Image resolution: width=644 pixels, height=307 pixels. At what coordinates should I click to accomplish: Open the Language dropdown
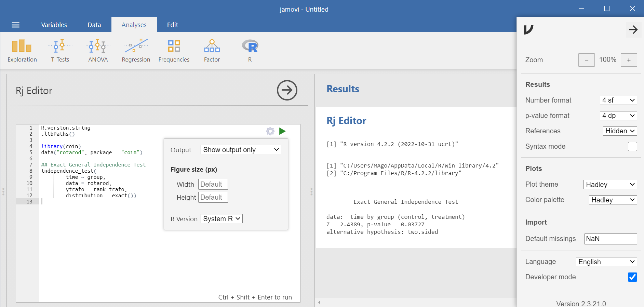606,262
